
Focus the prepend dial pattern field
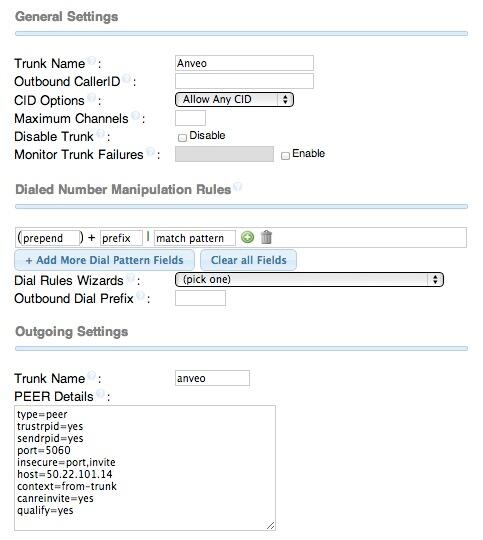pos(50,238)
